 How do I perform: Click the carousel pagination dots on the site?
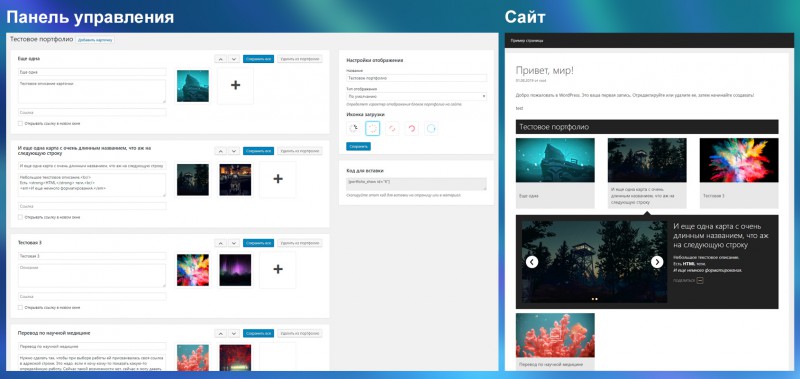[594, 299]
